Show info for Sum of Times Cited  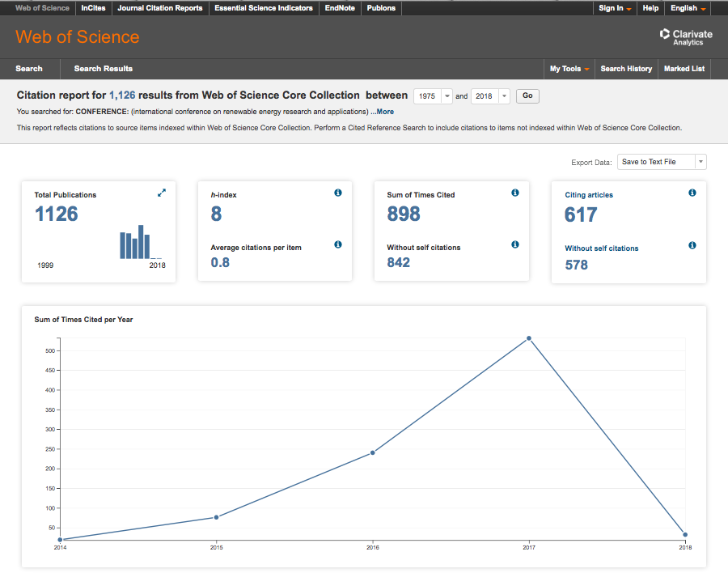coord(515,193)
